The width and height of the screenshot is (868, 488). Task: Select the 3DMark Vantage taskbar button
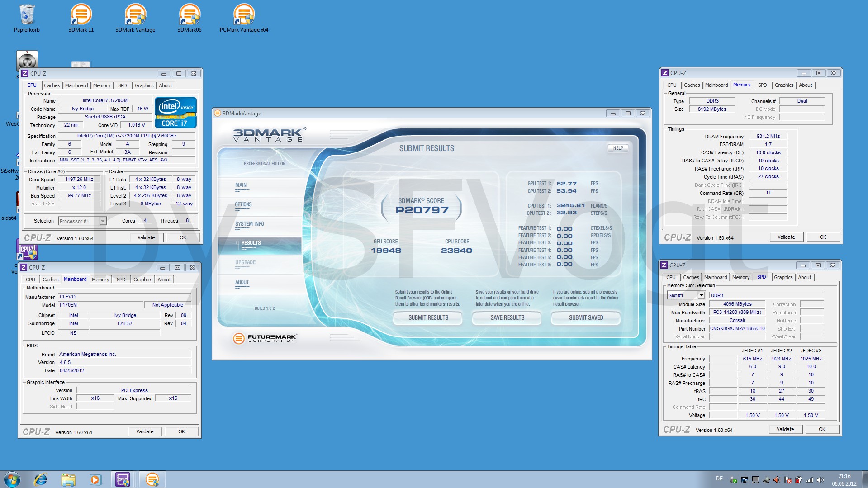pyautogui.click(x=152, y=479)
